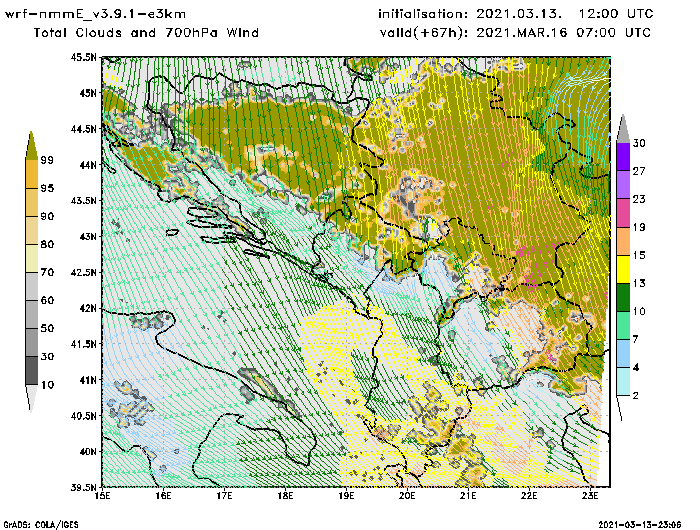Viewport: 700px width, 530px height.
Task: Click the pale yellow 70–80 cloud legend swatch
Action: [32, 259]
